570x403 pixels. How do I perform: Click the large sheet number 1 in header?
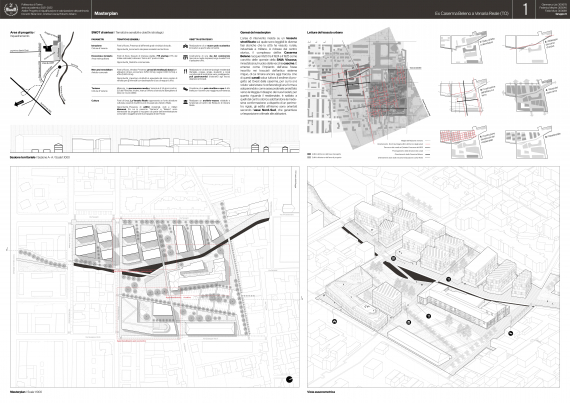pos(525,9)
